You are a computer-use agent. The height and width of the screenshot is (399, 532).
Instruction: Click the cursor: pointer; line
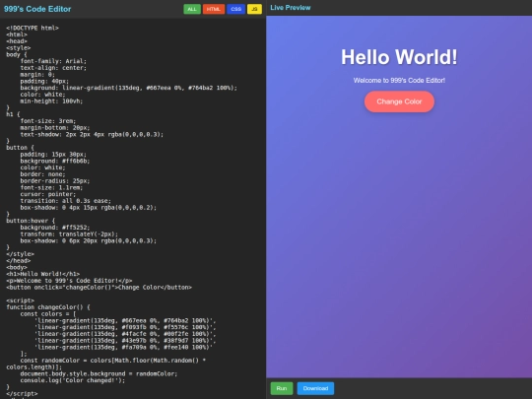point(48,194)
